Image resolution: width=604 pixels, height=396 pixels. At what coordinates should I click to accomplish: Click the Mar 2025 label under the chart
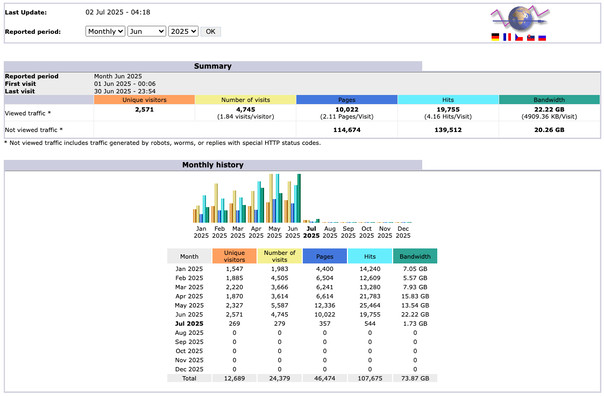(x=238, y=232)
